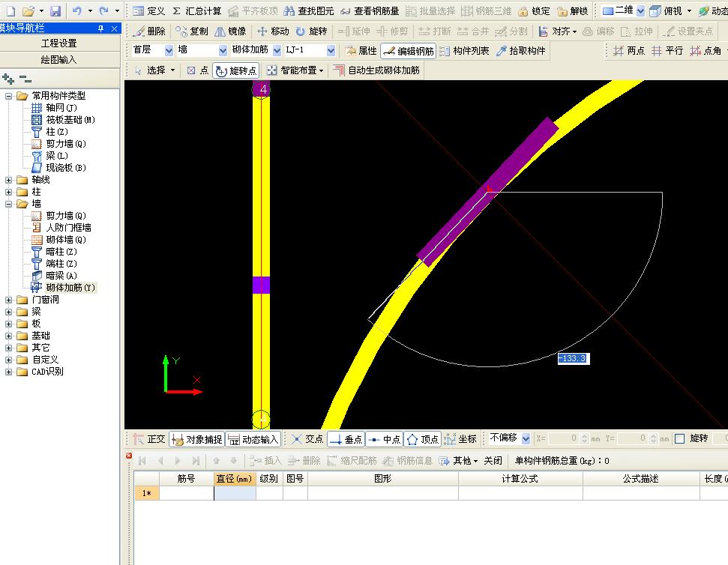Viewport: 728px width, 565px height.
Task: Open the LJ-1 component name dropdown
Action: coord(331,50)
